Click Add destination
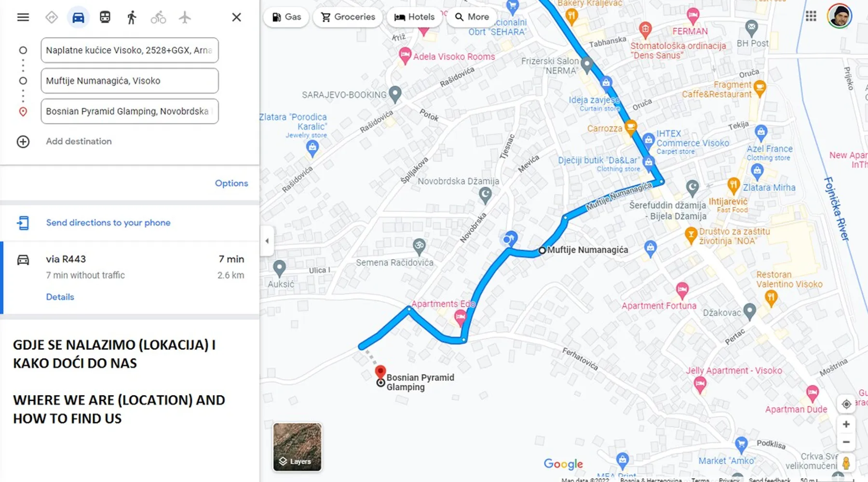 [x=79, y=141]
